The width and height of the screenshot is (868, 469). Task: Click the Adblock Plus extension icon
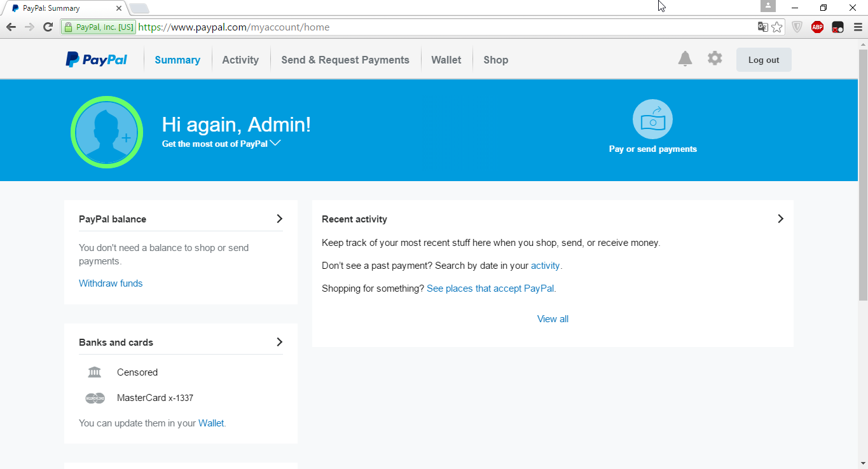click(x=817, y=27)
